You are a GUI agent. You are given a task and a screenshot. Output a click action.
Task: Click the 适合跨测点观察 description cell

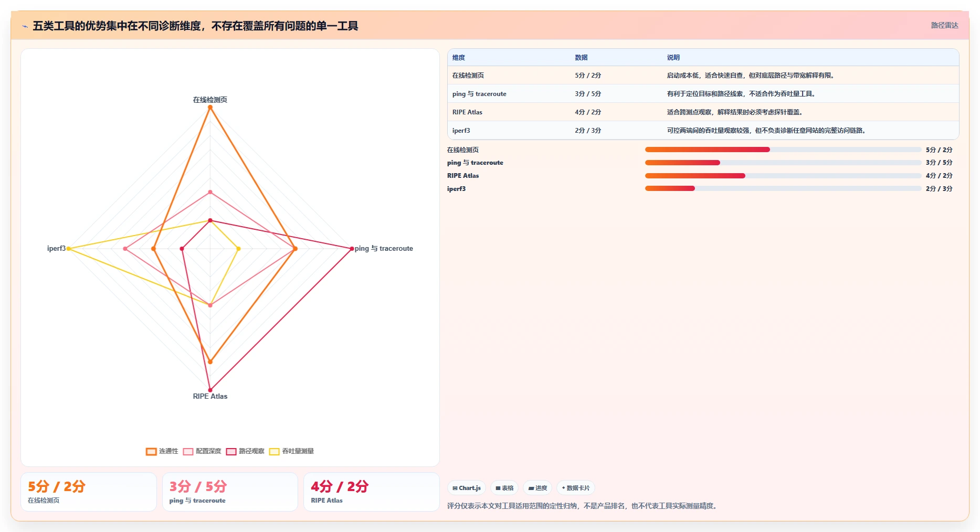click(x=810, y=112)
